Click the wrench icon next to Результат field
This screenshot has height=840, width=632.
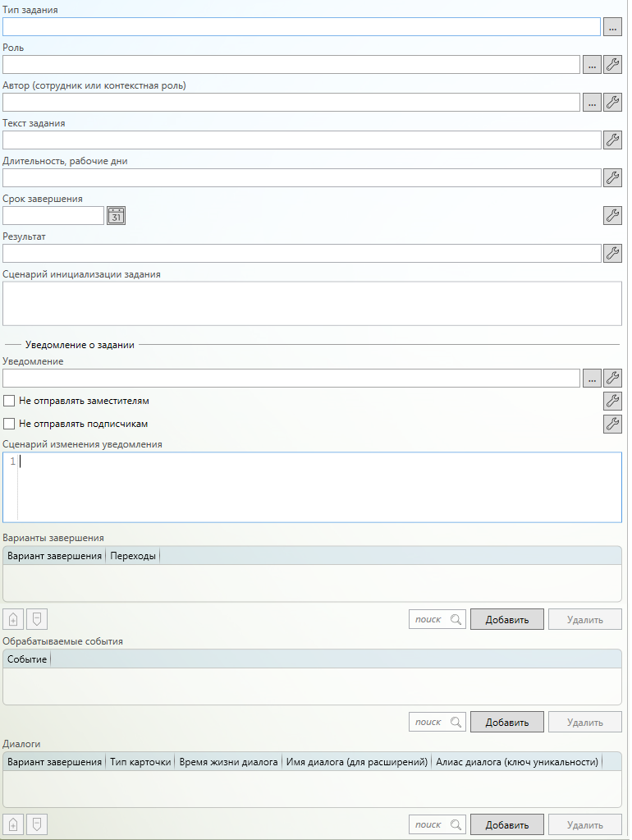pyautogui.click(x=612, y=253)
